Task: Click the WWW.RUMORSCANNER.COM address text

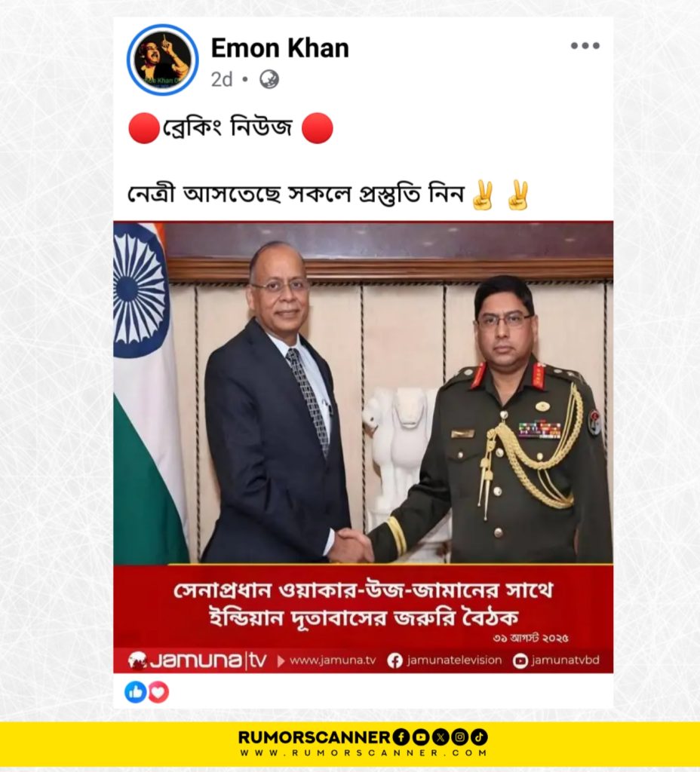Action: [x=364, y=753]
